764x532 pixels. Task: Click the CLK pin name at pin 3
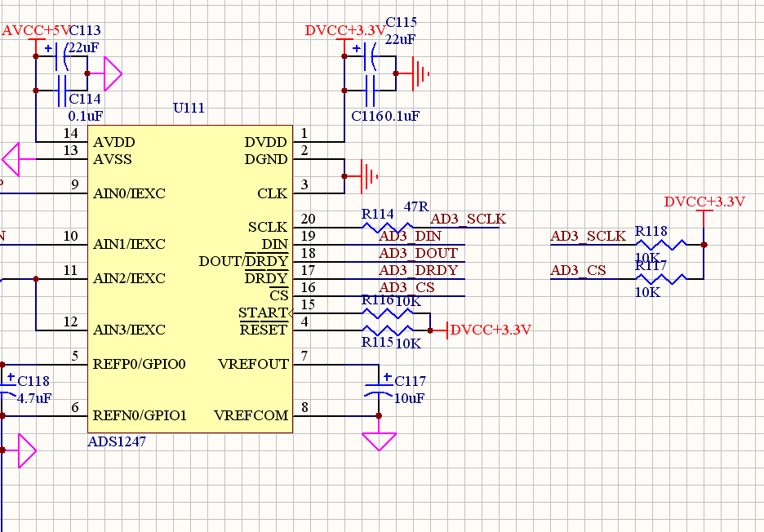[273, 193]
